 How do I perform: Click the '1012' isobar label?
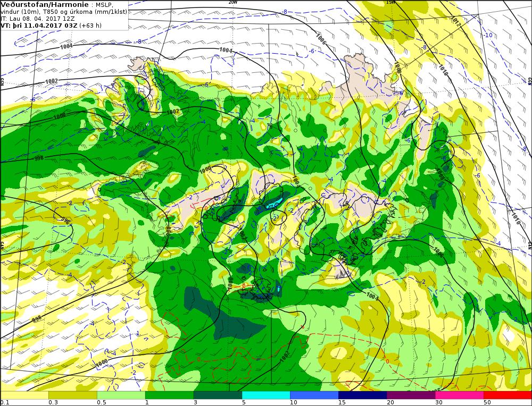coord(456,21)
